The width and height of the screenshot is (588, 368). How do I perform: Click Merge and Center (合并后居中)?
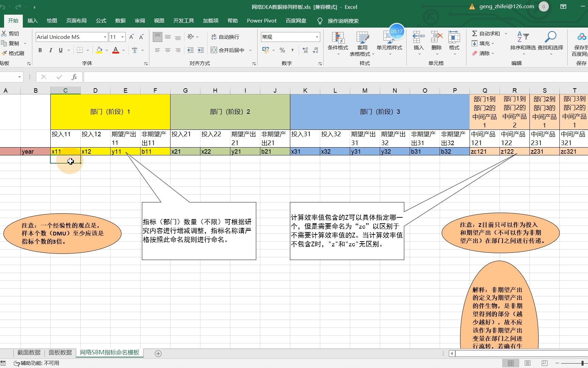[x=228, y=50]
